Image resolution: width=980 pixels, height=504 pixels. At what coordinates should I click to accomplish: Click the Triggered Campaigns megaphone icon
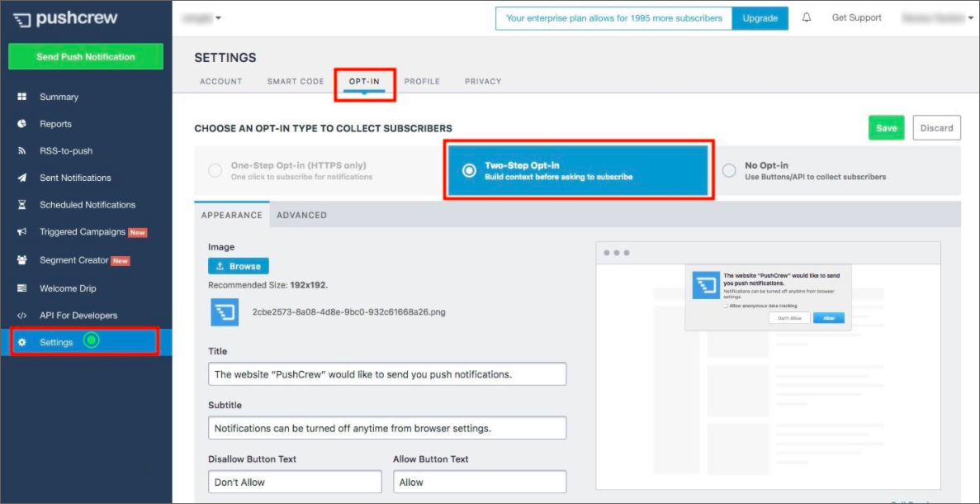click(21, 232)
